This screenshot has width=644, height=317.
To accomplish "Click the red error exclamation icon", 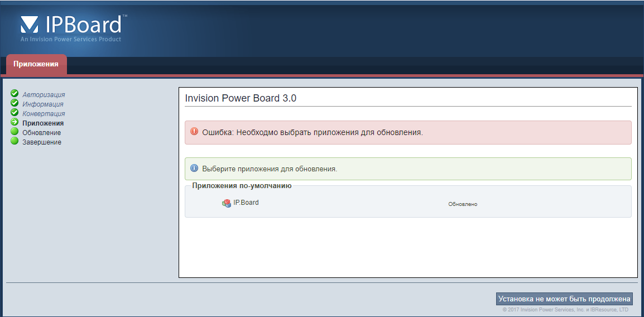I will [x=194, y=131].
